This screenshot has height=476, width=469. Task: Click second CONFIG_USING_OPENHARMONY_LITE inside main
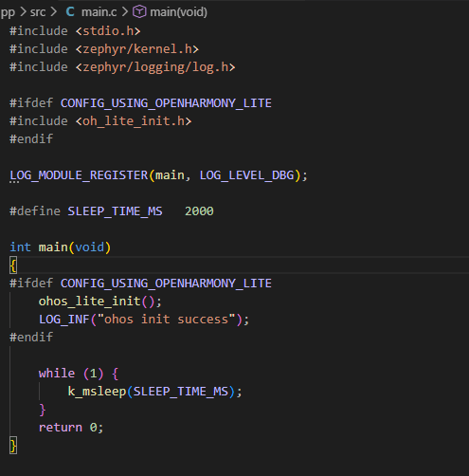(166, 284)
